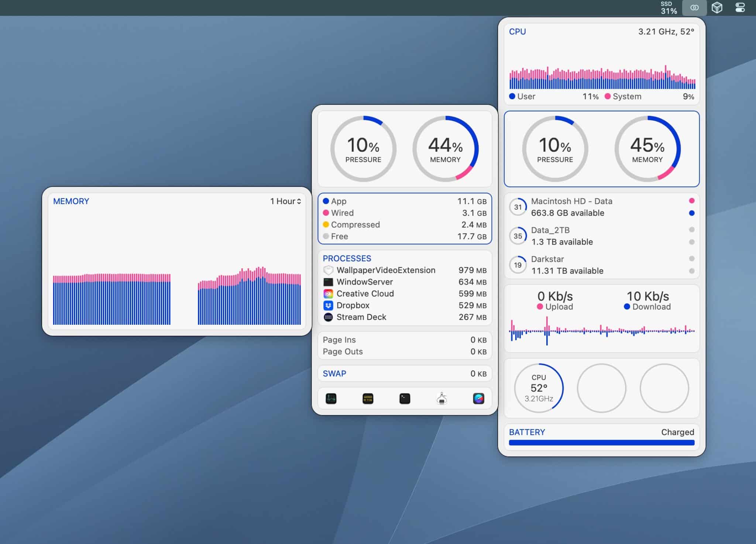
Task: Click the toggle-switches icon in the menu bar
Action: click(x=740, y=7)
